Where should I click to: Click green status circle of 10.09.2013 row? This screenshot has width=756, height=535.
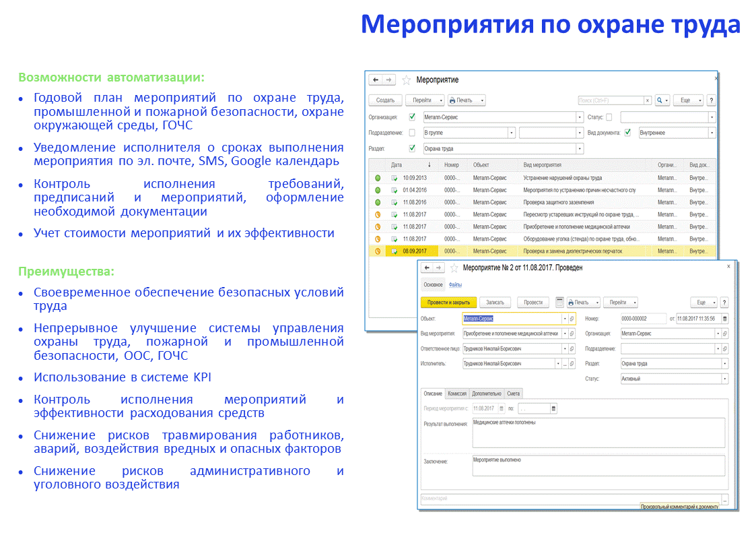pos(378,178)
